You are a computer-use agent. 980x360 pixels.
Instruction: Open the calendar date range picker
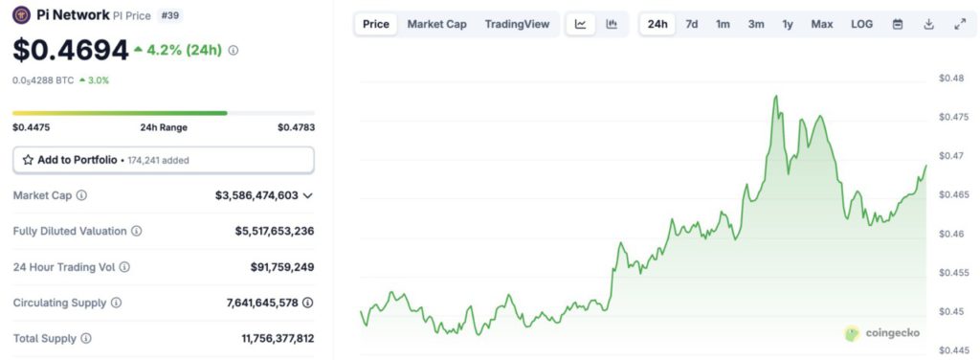[898, 24]
